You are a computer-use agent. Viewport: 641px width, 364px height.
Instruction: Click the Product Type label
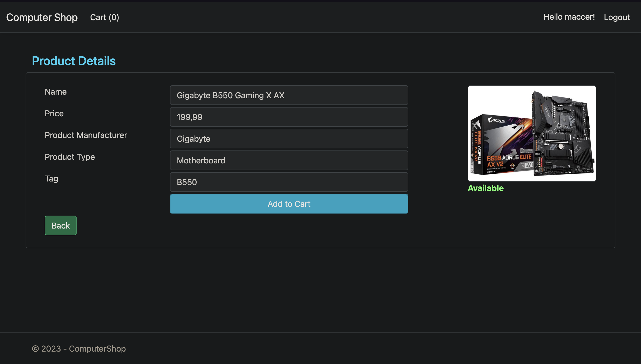[70, 157]
